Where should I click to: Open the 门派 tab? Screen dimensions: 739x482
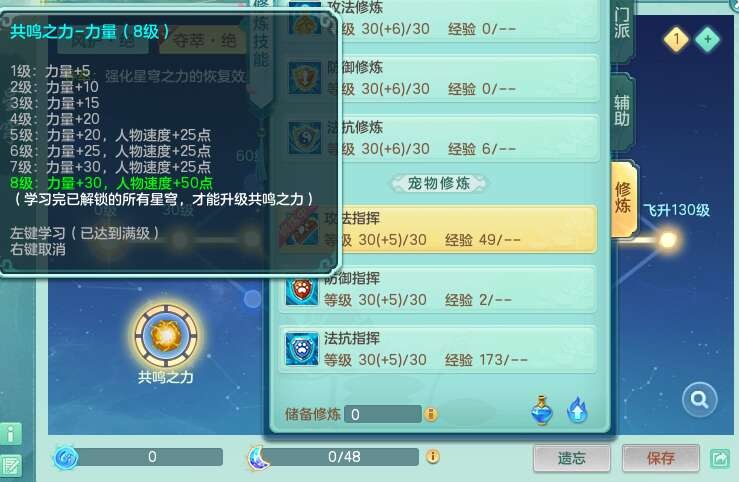[622, 24]
